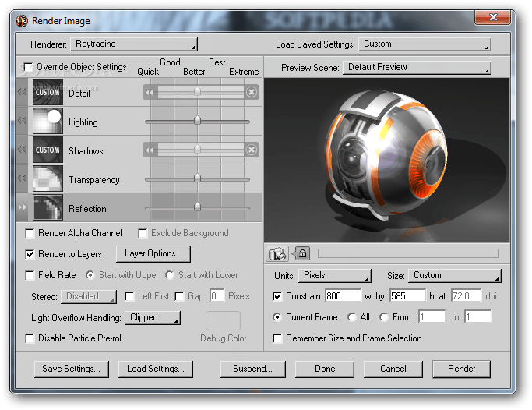Select the From frame range radio button
Image resolution: width=532 pixels, height=410 pixels.
(x=384, y=317)
